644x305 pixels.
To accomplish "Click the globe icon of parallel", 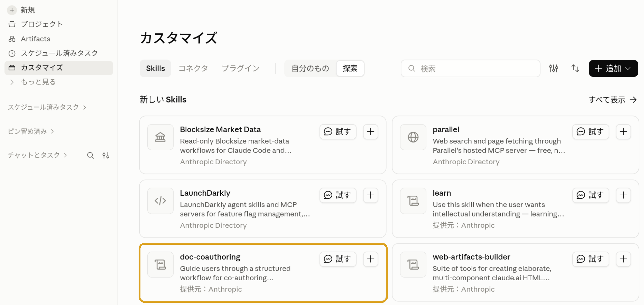I will [413, 137].
